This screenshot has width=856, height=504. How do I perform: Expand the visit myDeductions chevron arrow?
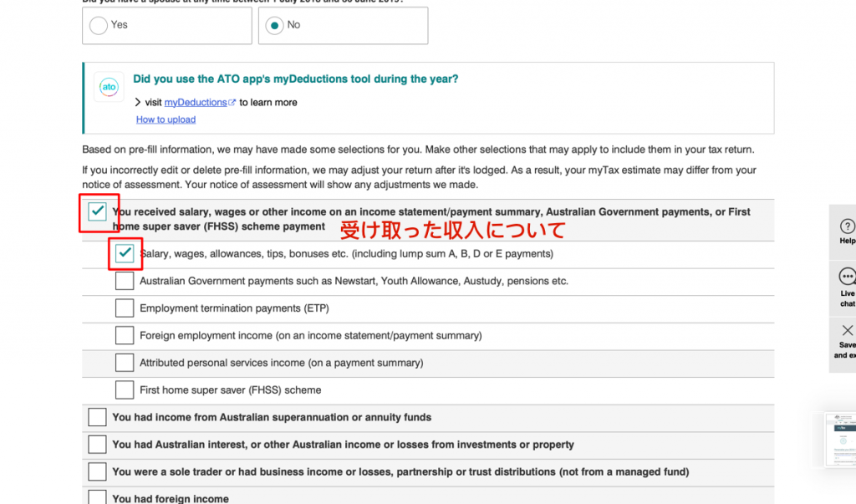[x=138, y=103]
